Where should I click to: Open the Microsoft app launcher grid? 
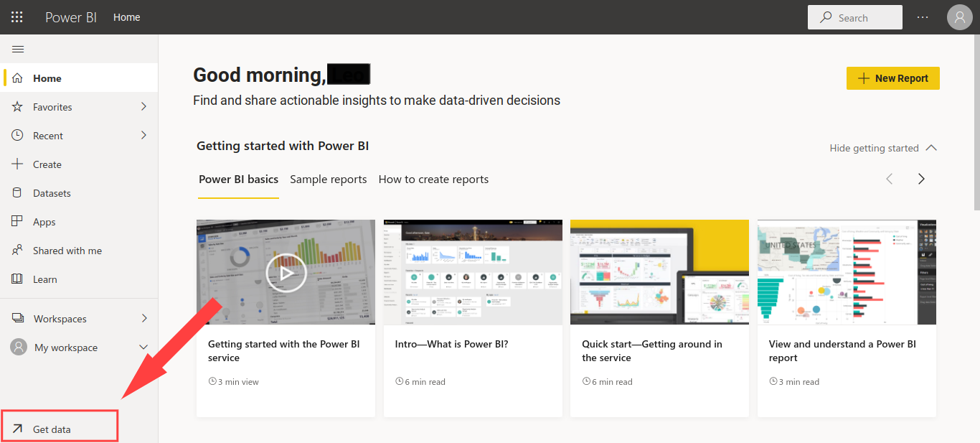(x=17, y=17)
